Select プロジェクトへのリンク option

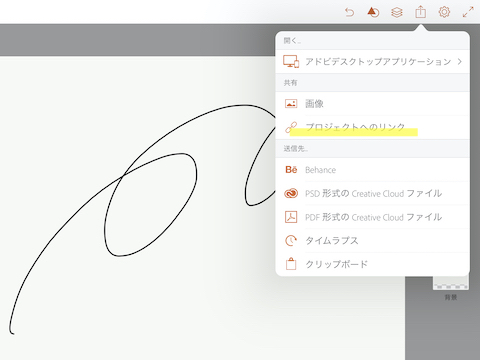pyautogui.click(x=373, y=127)
